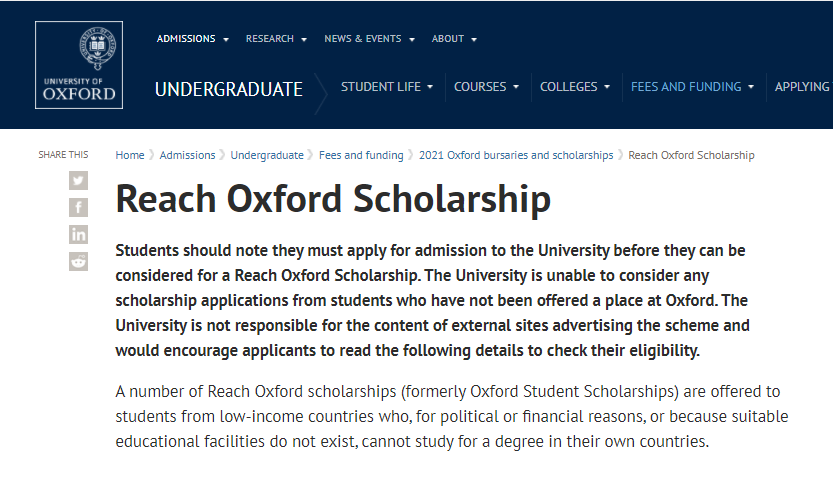833x477 pixels.
Task: Go to Home breadcrumb link
Action: point(130,155)
